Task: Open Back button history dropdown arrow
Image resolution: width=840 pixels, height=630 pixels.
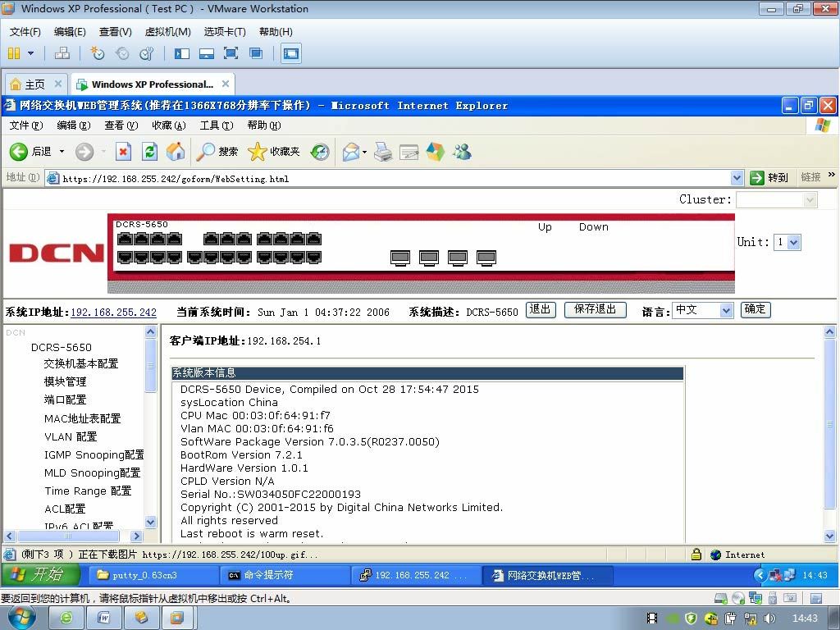Action: [x=62, y=152]
